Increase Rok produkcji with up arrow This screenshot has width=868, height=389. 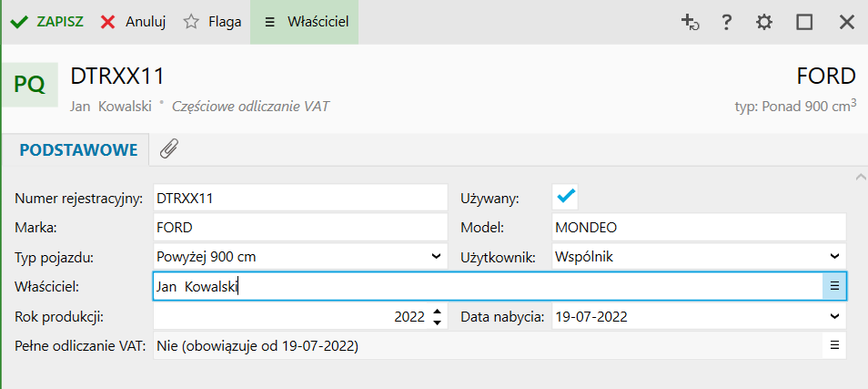point(438,312)
